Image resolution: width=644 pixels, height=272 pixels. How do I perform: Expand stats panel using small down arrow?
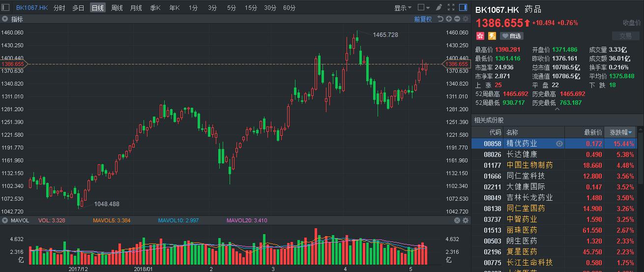click(557, 110)
